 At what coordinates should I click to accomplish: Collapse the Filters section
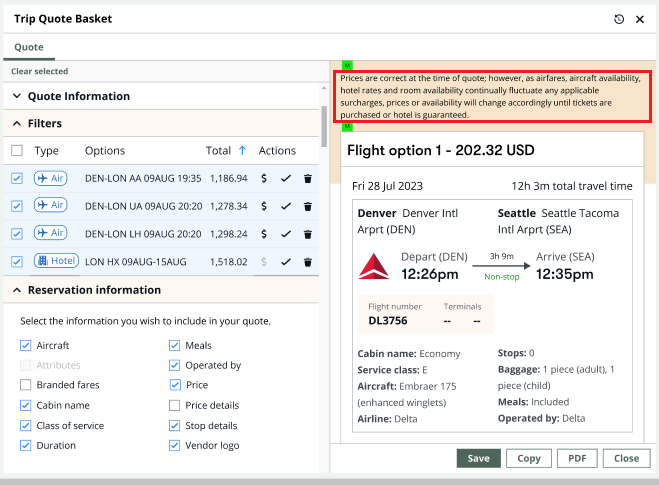17,124
